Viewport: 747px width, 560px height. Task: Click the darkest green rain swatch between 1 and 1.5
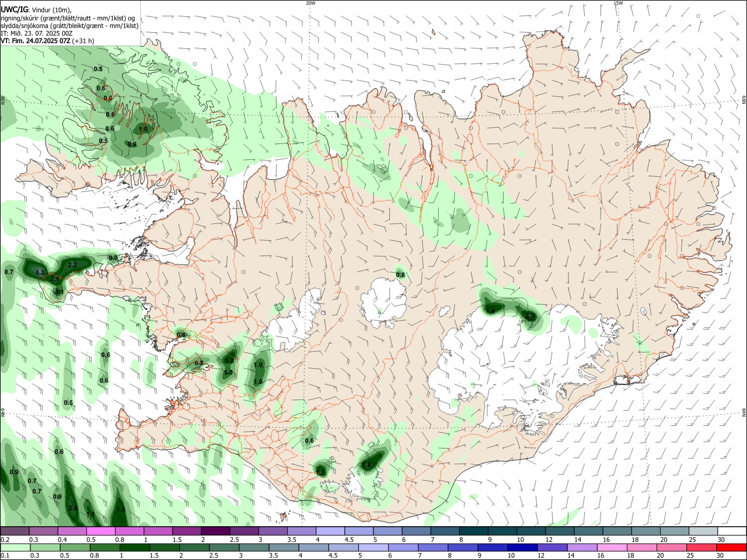(135, 547)
